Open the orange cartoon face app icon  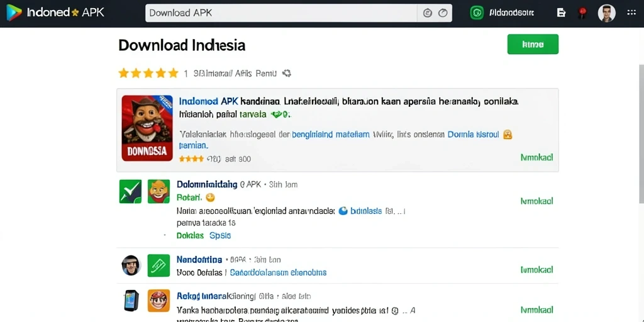click(158, 301)
